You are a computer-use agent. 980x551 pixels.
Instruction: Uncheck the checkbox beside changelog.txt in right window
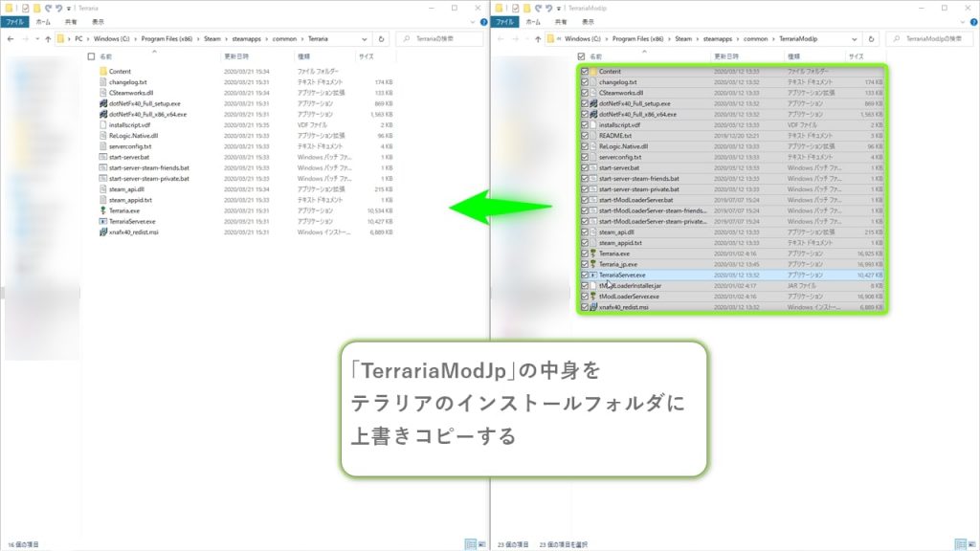(584, 82)
